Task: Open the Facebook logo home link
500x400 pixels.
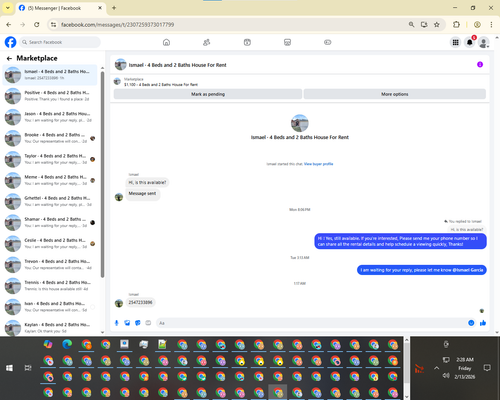Action: pos(10,42)
